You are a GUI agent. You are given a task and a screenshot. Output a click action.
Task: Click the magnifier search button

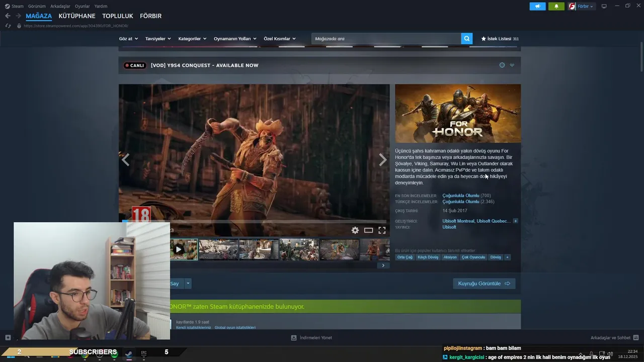[x=467, y=39]
